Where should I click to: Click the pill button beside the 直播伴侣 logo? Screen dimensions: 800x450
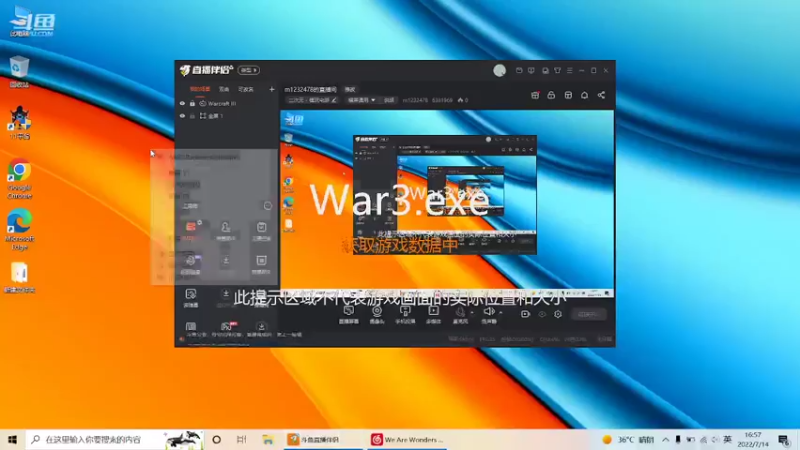[248, 70]
